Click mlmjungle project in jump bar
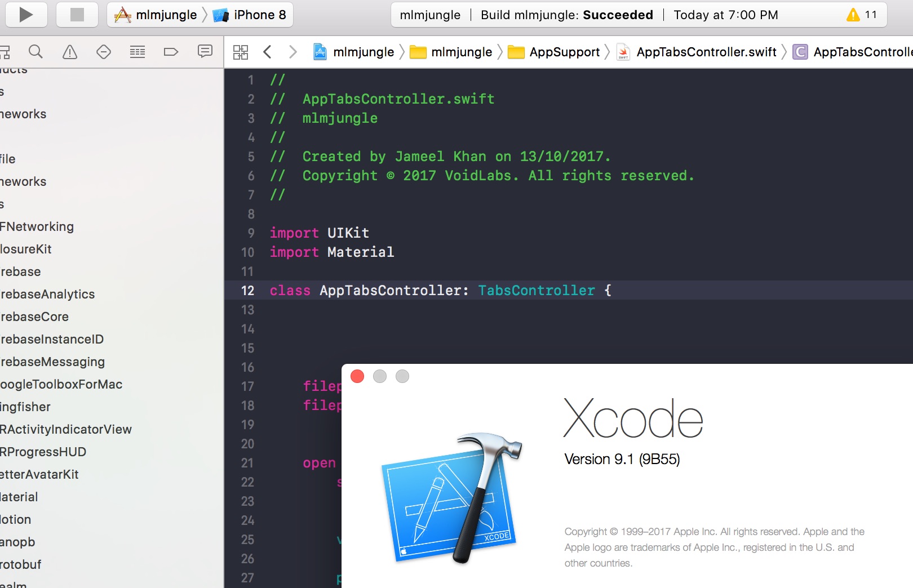Image resolution: width=913 pixels, height=588 pixels. tap(353, 52)
